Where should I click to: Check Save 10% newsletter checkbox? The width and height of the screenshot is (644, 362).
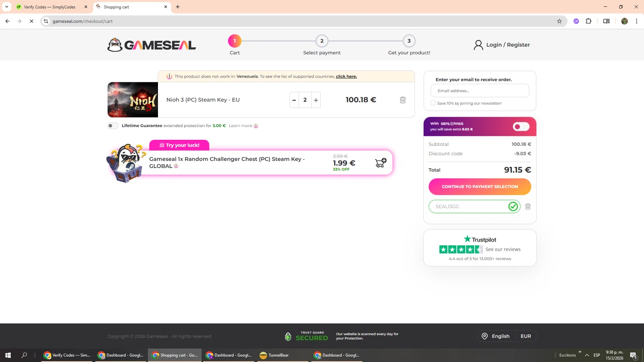[433, 103]
